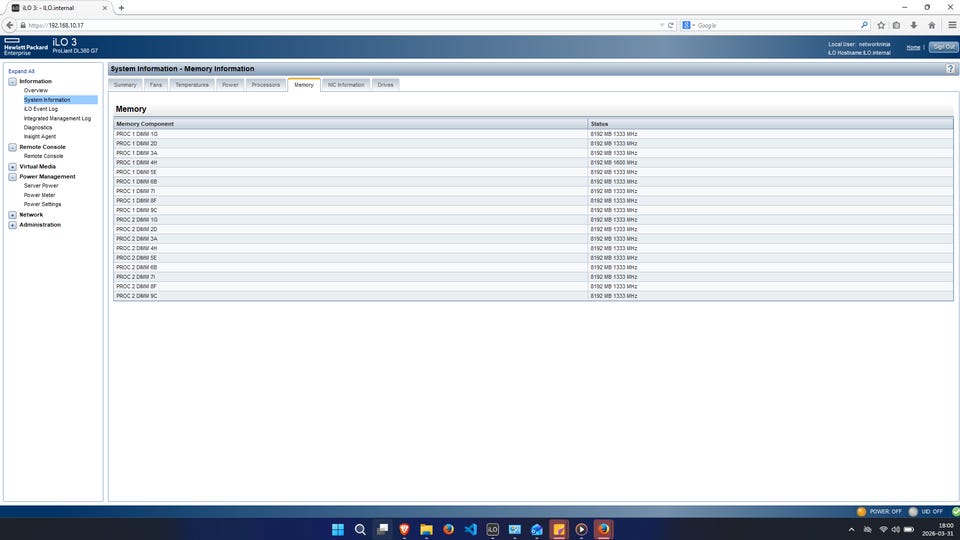960x540 pixels.
Task: Bookmark this page with the star icon
Action: [881, 25]
